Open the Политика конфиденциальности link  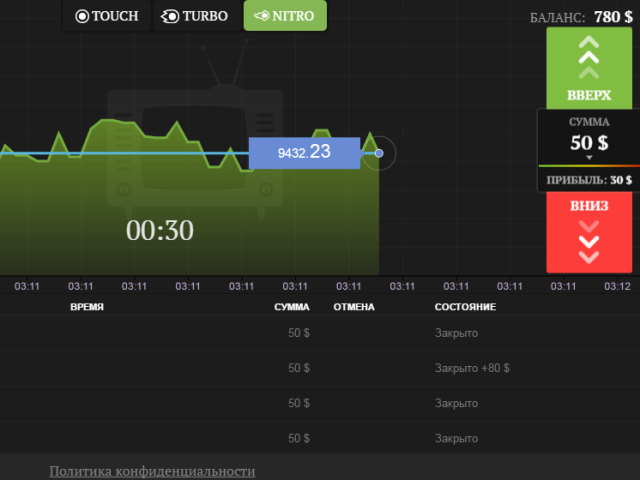tap(152, 471)
